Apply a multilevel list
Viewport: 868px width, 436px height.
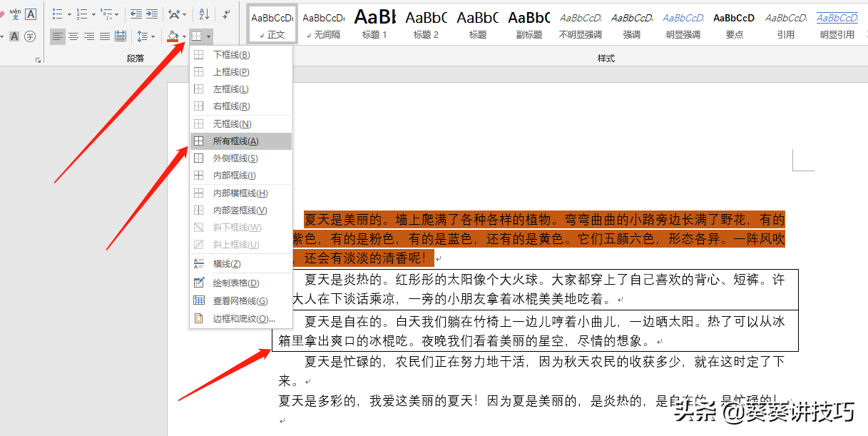106,14
